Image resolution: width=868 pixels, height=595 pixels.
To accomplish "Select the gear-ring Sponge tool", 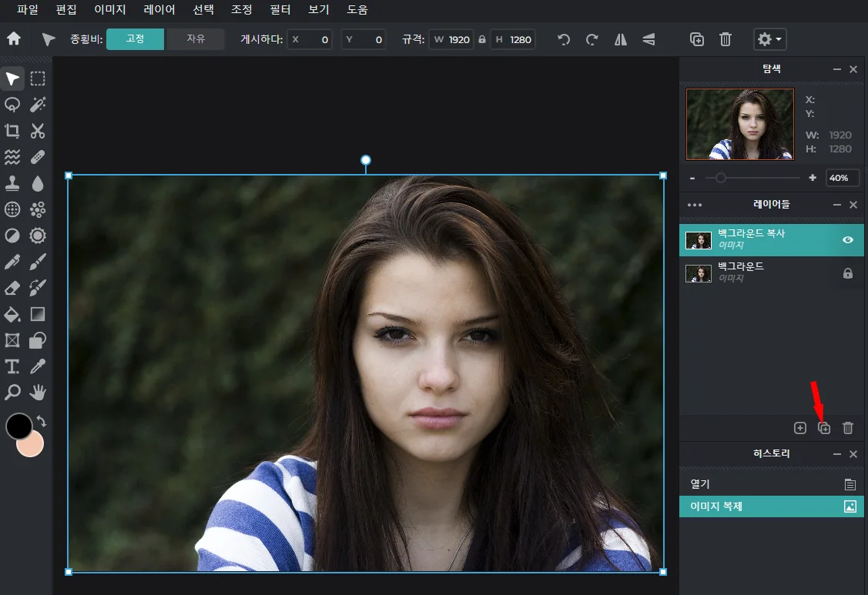I will click(38, 236).
